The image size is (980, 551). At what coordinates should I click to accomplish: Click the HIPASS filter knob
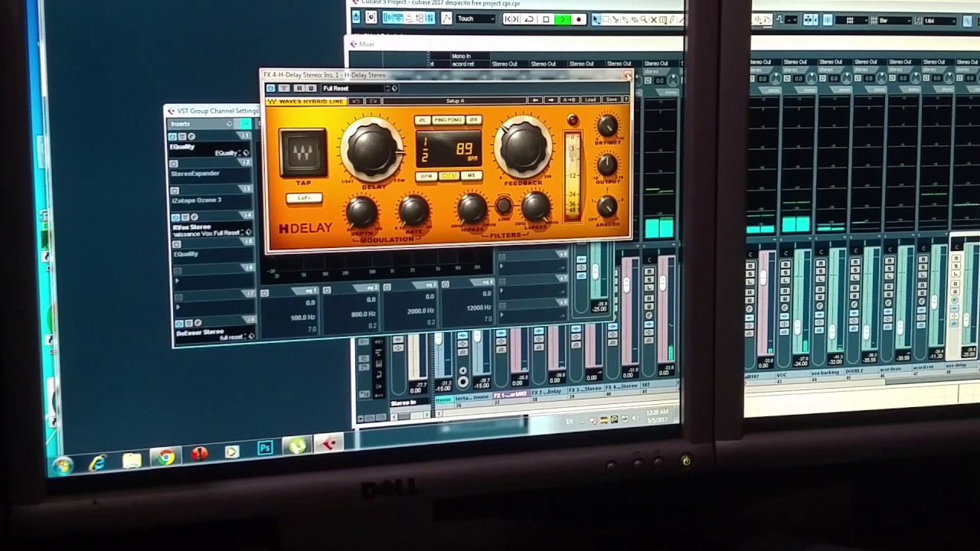tap(472, 208)
